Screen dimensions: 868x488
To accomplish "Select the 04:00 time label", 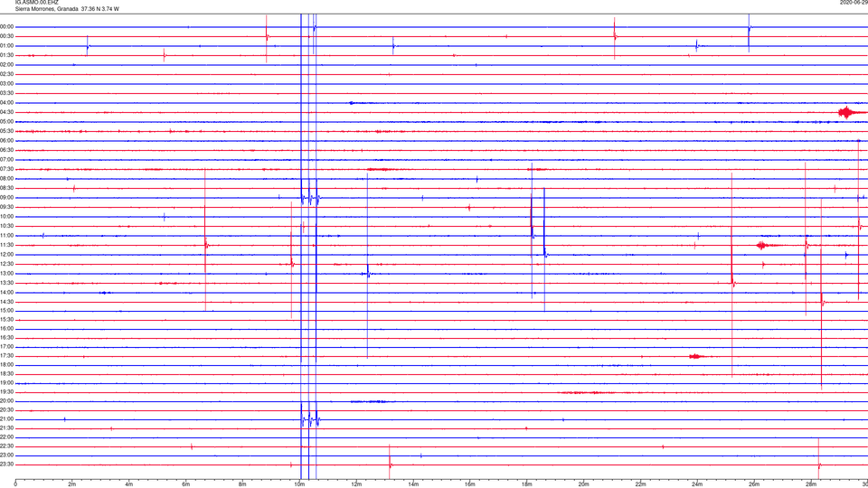I will (x=7, y=102).
